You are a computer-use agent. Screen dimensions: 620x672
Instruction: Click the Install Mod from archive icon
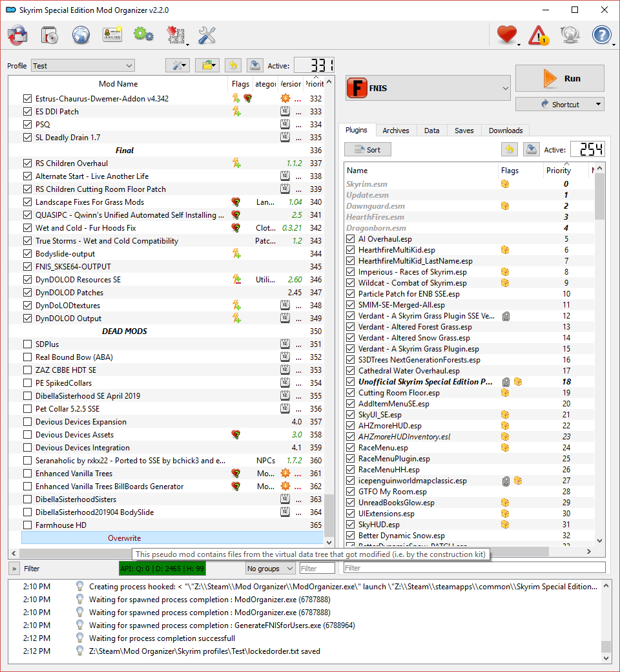[x=49, y=35]
